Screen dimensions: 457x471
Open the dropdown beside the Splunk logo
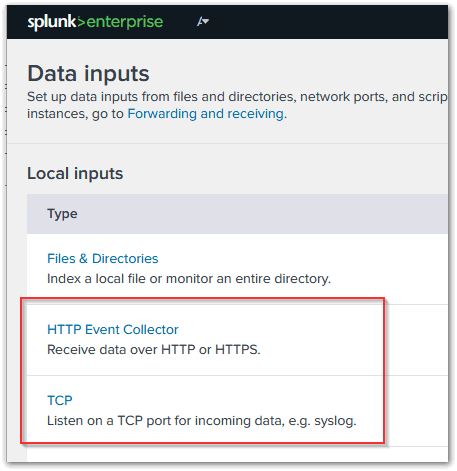pos(203,22)
